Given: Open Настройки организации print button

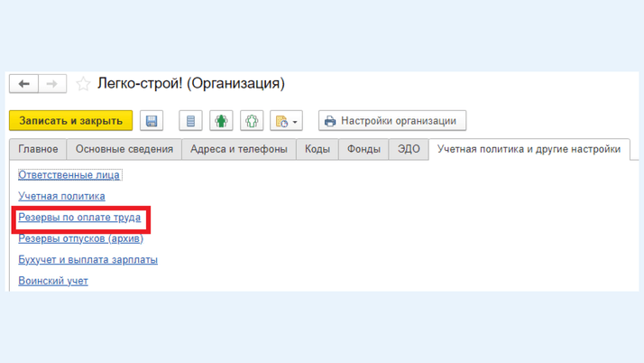Looking at the screenshot, I should pyautogui.click(x=392, y=121).
